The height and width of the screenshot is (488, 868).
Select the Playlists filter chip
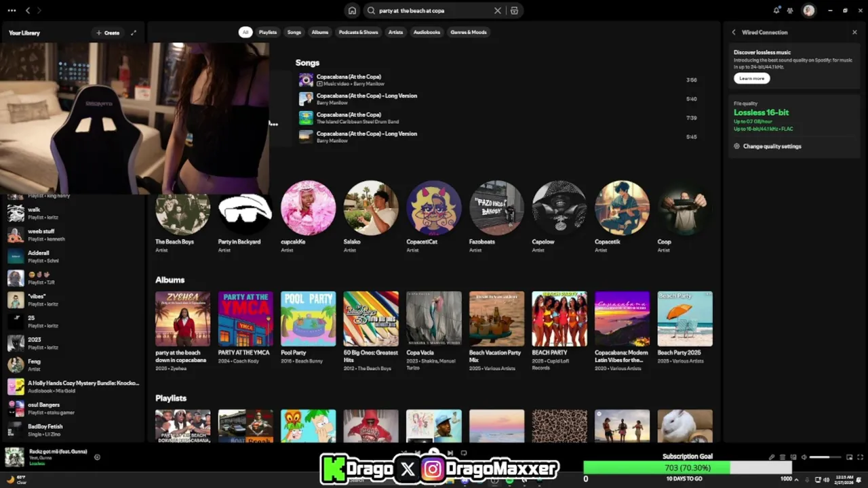tap(268, 32)
